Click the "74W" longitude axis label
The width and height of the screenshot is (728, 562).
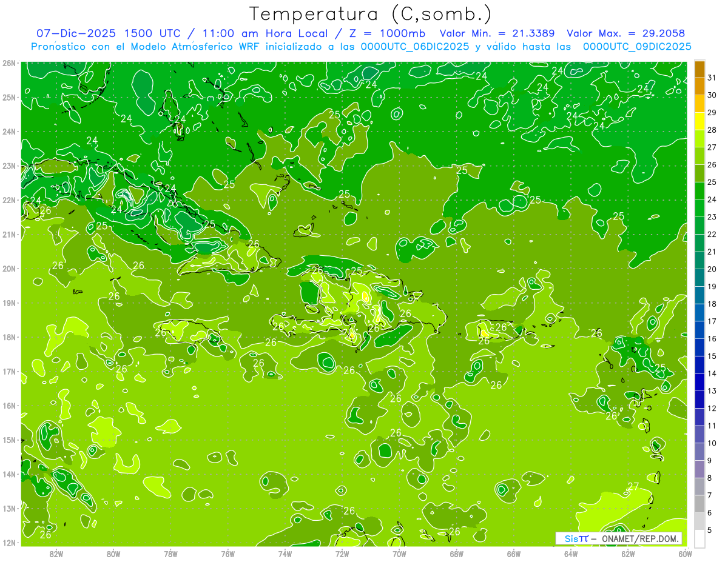tap(285, 554)
